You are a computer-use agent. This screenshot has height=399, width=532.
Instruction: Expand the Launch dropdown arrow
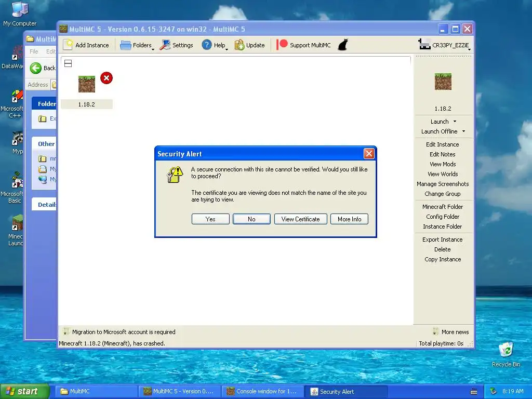tap(455, 122)
